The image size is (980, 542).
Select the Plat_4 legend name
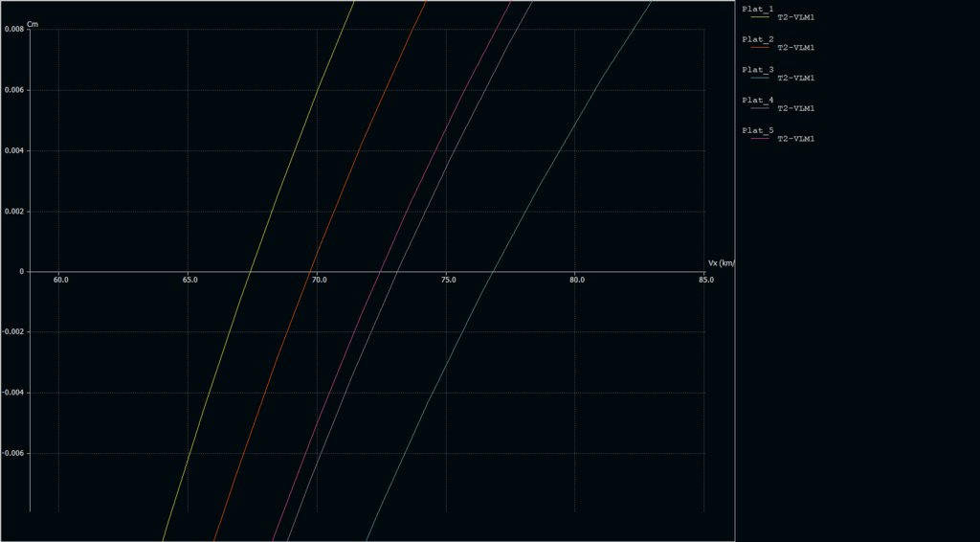click(x=757, y=100)
